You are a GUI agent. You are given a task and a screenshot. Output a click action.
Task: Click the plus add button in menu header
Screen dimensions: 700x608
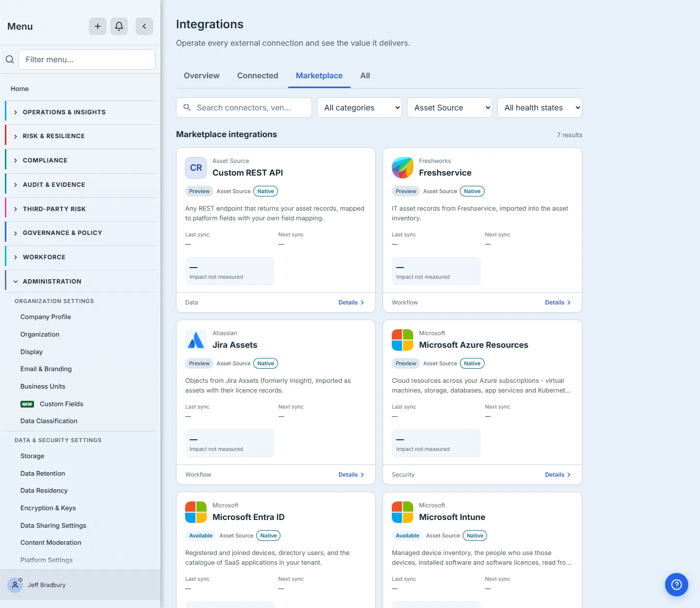click(98, 26)
